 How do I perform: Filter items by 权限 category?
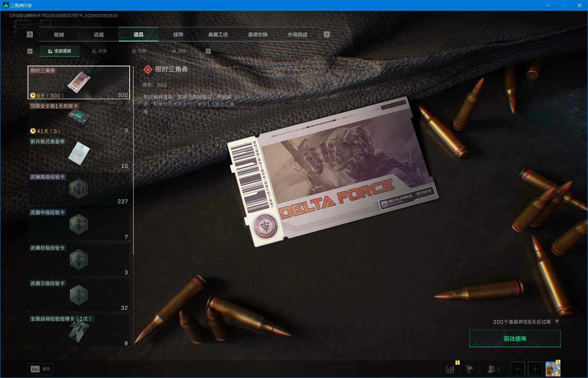pyautogui.click(x=139, y=51)
